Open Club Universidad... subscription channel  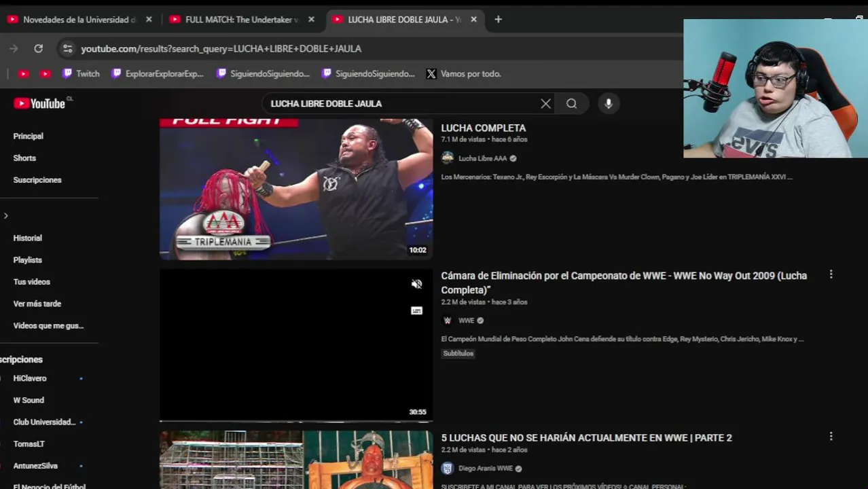44,422
